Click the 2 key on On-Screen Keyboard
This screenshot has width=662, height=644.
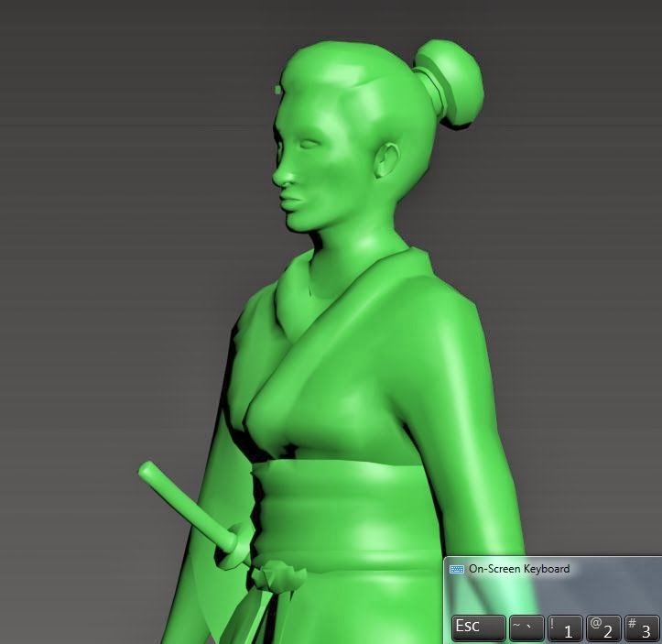coord(603,628)
